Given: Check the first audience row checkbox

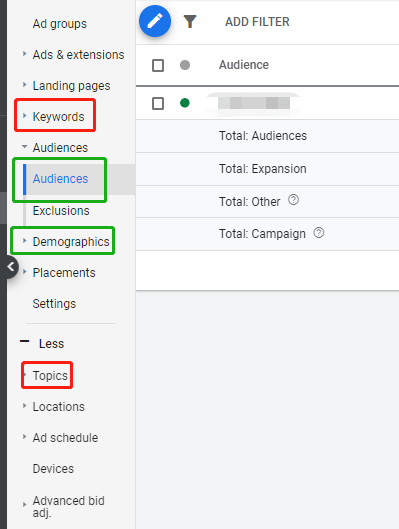Looking at the screenshot, I should (x=158, y=103).
